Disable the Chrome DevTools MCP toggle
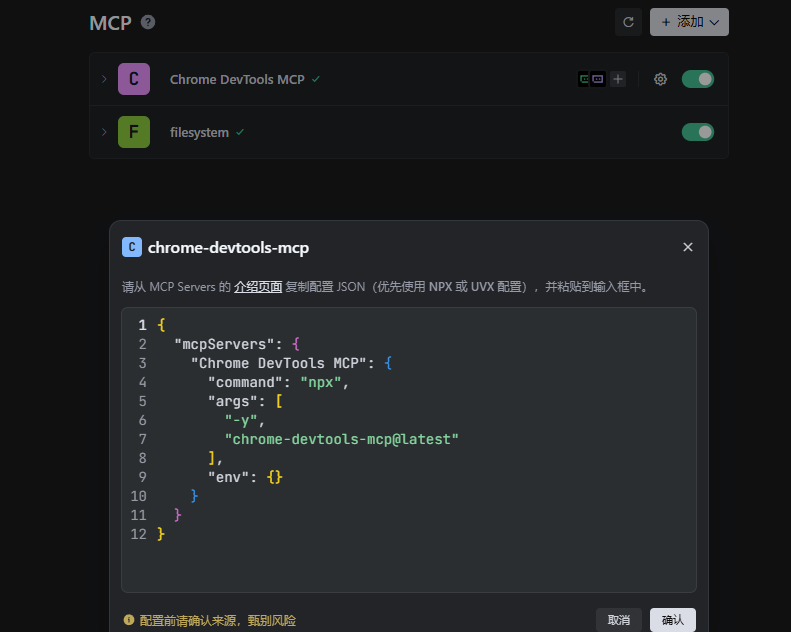Screen dimensions: 791x632 [x=698, y=79]
